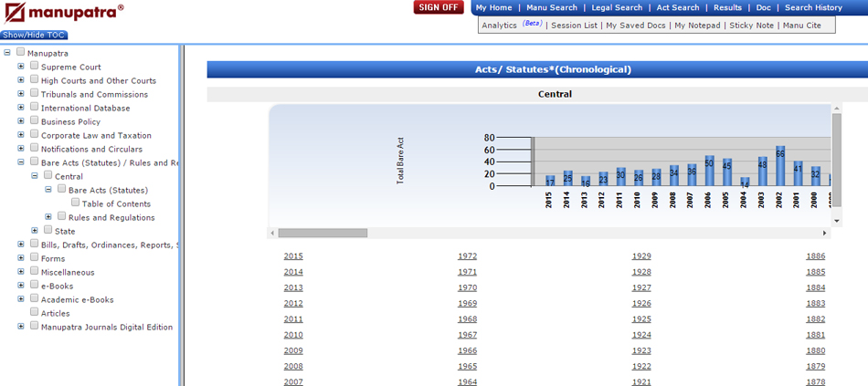Screen dimensions: 868x386
Task: Expand Academic e-Books node
Action: pyautogui.click(x=21, y=299)
